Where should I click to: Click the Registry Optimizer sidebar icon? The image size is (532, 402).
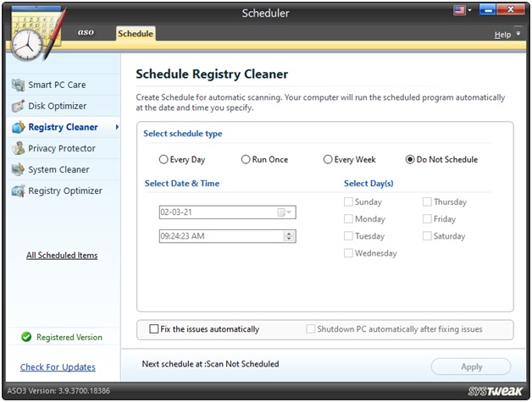tap(18, 190)
